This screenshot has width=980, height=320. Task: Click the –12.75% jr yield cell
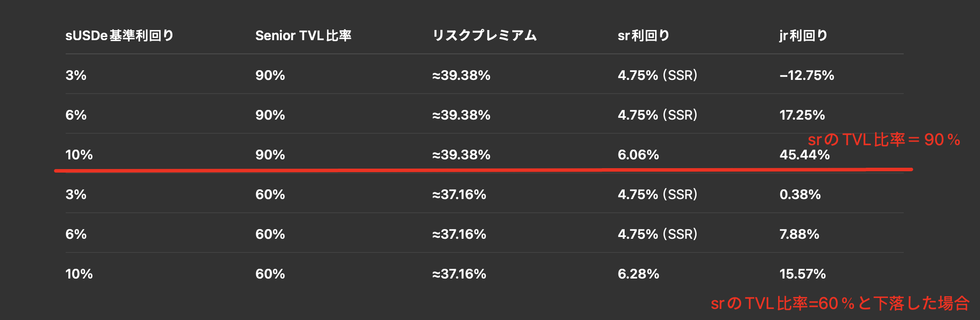click(x=807, y=75)
